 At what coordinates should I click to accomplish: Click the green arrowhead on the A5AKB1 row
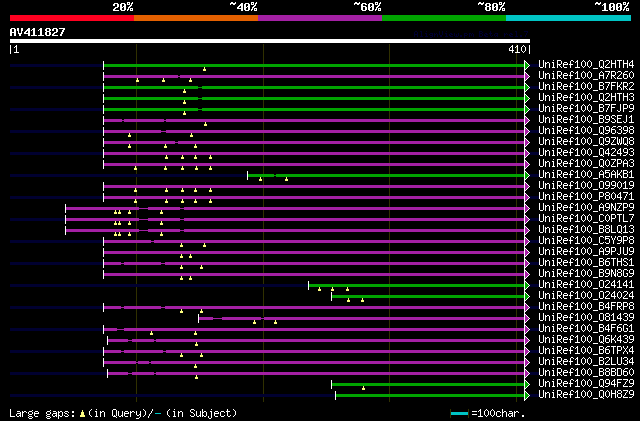(527, 176)
